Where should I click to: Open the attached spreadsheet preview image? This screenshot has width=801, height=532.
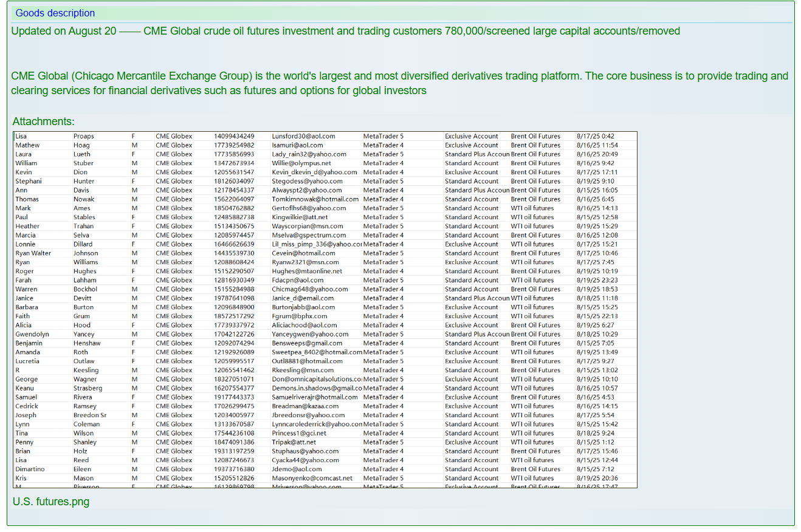(x=325, y=309)
